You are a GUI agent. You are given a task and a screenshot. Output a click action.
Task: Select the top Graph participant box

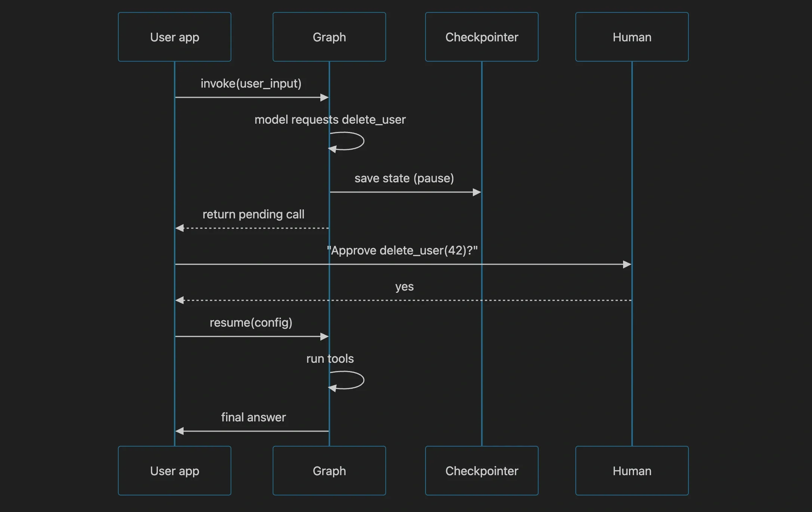tap(329, 37)
